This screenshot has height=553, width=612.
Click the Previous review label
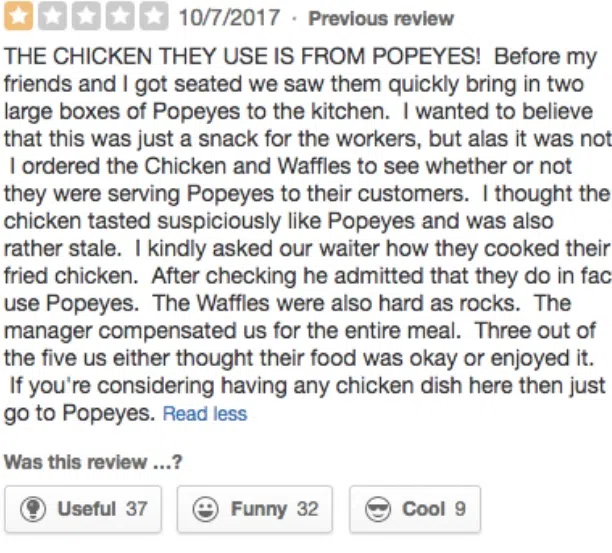pos(380,19)
